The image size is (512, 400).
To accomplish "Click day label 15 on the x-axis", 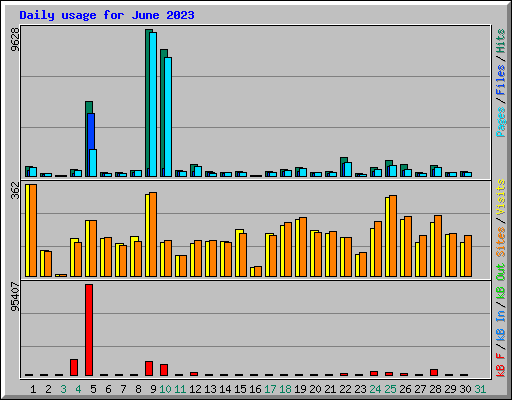I will [x=240, y=389].
